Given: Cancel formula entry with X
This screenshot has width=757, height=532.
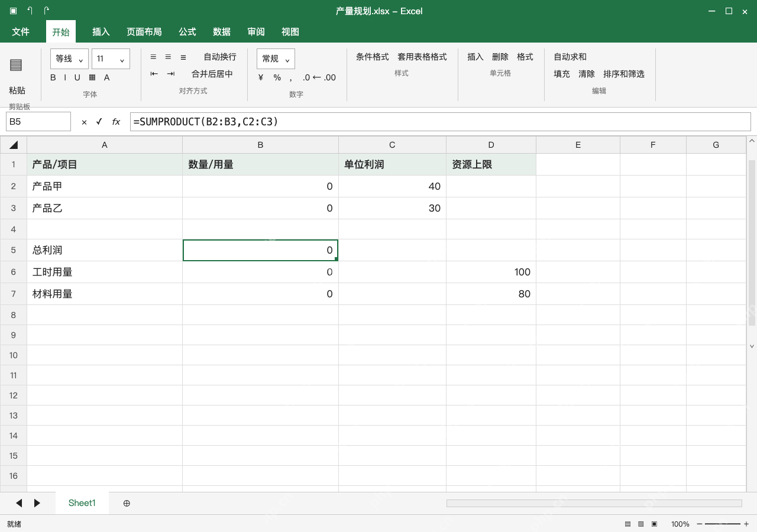Looking at the screenshot, I should pyautogui.click(x=84, y=122).
